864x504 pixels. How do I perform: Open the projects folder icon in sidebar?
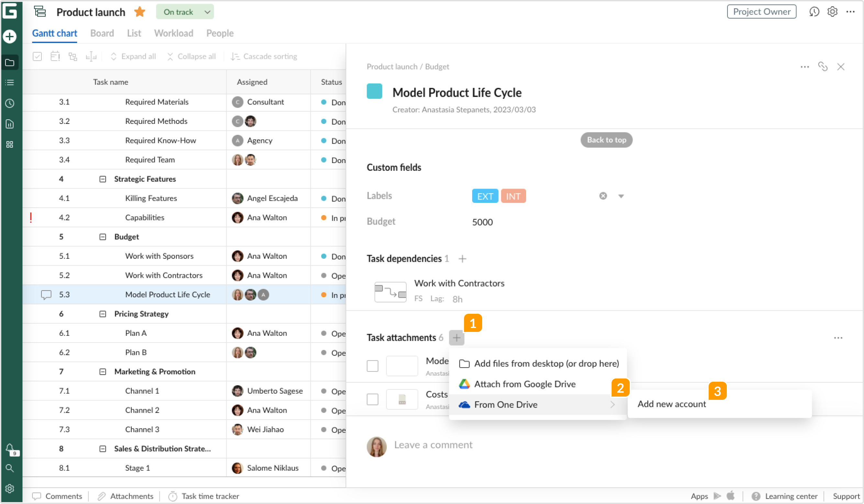point(10,62)
